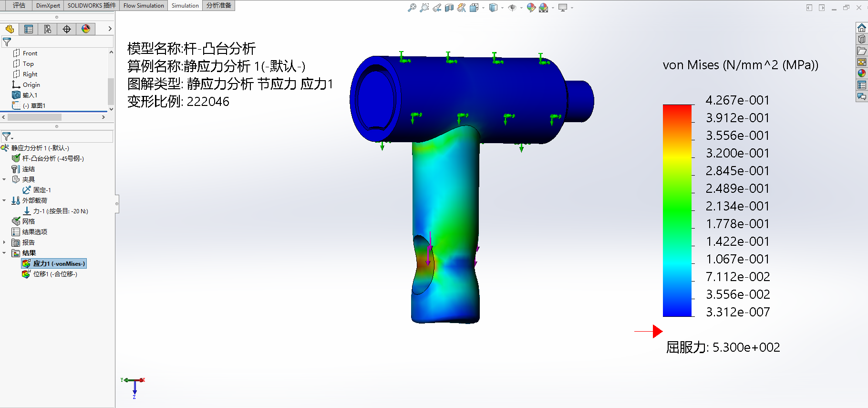Click the feature tree horizontal scrollbar
Screen dimensions: 868x408
(34, 117)
